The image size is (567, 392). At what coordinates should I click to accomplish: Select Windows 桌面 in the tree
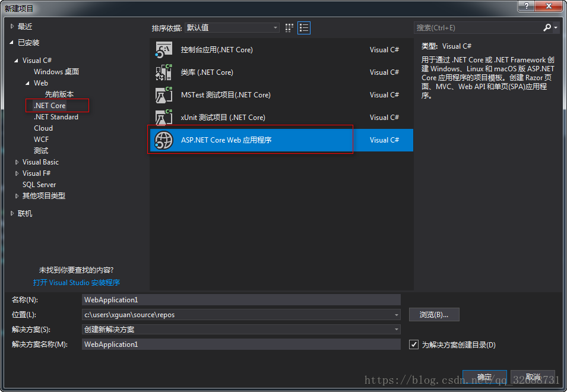56,72
